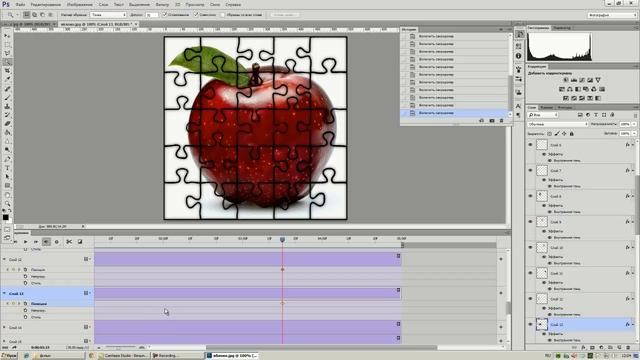This screenshot has height=360, width=640.
Task: Open the Файл menu
Action: [x=20, y=4]
